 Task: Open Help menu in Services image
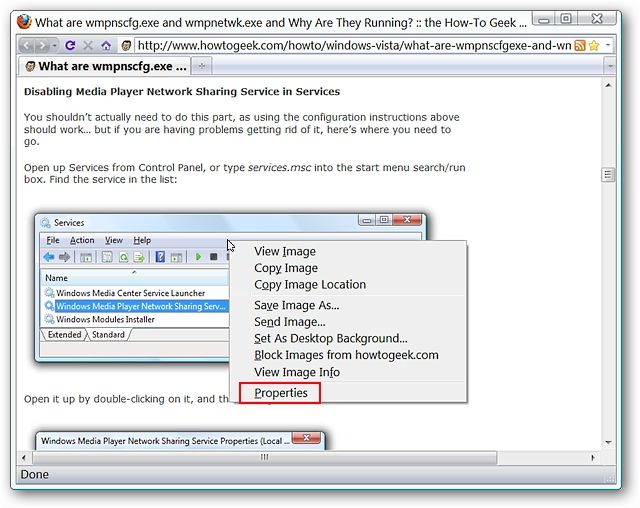click(142, 240)
